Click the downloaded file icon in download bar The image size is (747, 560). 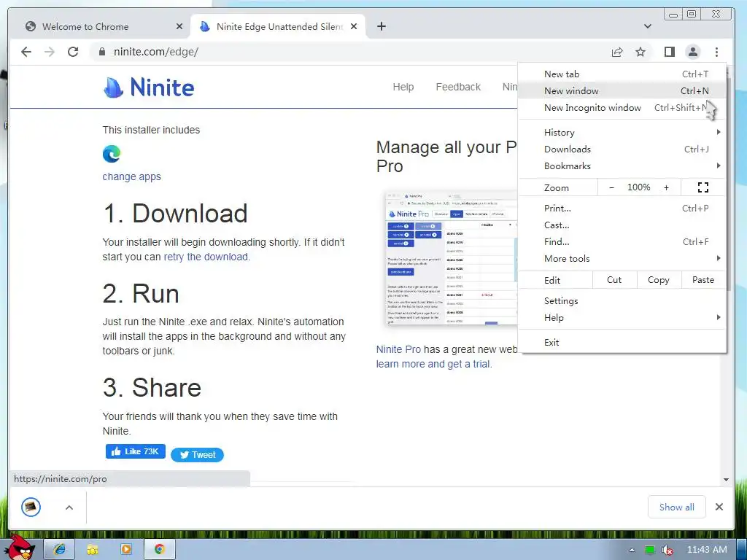pyautogui.click(x=31, y=507)
